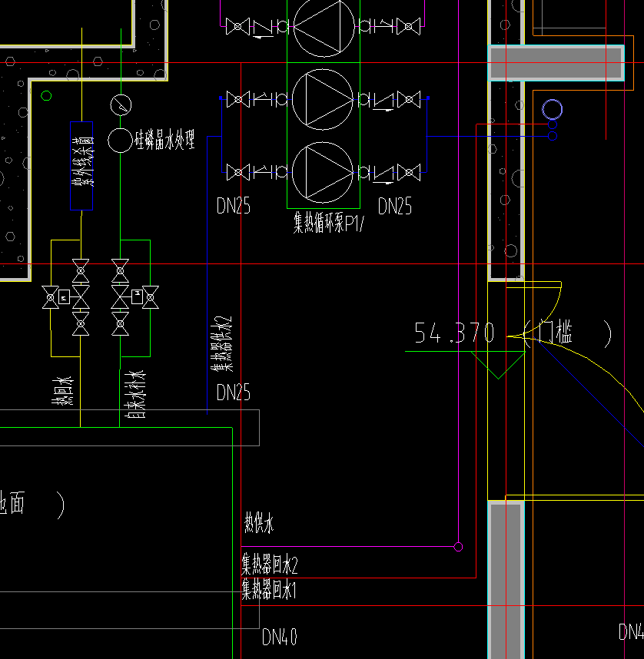Select the blue UV sterilizer rectangle

(81, 166)
